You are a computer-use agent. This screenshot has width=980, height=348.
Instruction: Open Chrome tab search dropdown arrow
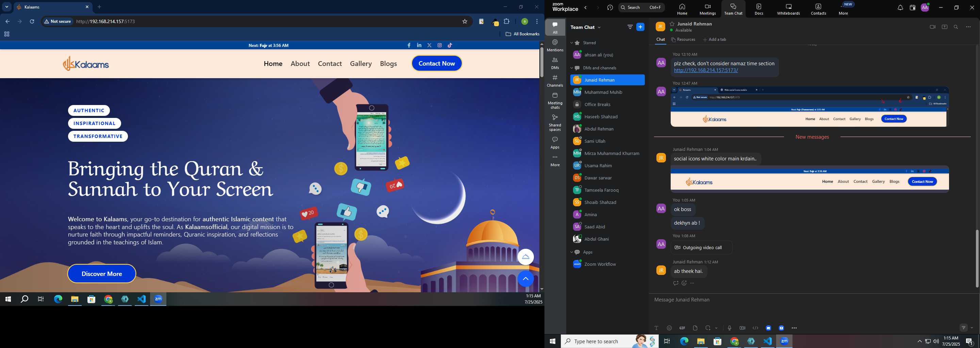6,7
